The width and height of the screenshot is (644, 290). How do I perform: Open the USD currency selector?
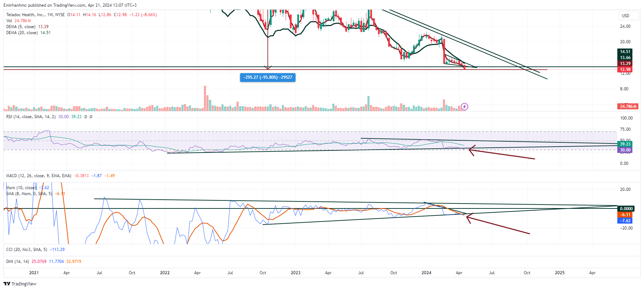click(x=628, y=15)
